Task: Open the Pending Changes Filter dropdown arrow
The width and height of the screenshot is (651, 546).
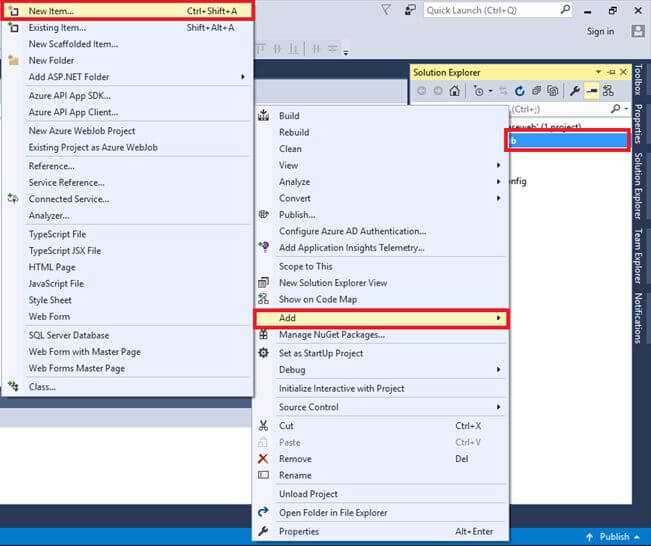Action: [490, 91]
